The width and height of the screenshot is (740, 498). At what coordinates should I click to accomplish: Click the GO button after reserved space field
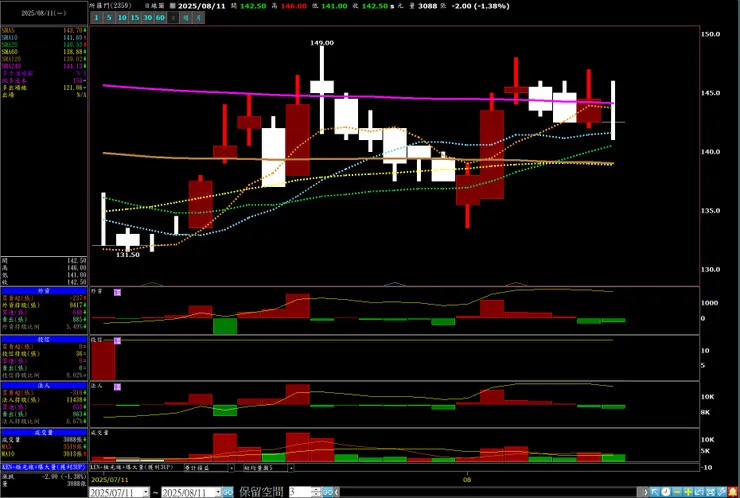(x=328, y=492)
